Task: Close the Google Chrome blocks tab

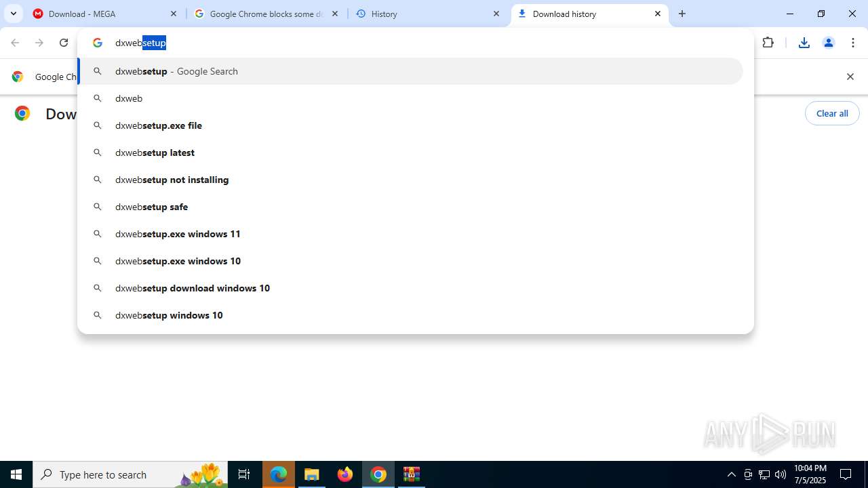Action: [335, 14]
